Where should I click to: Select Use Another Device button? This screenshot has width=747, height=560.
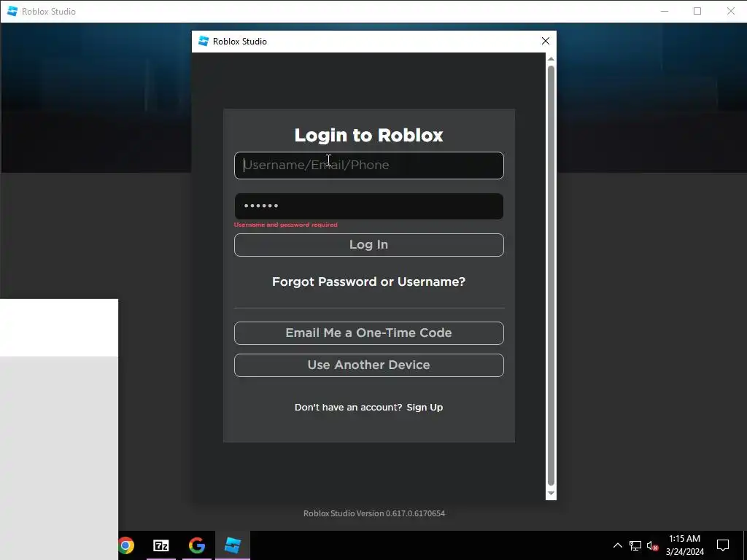click(368, 365)
